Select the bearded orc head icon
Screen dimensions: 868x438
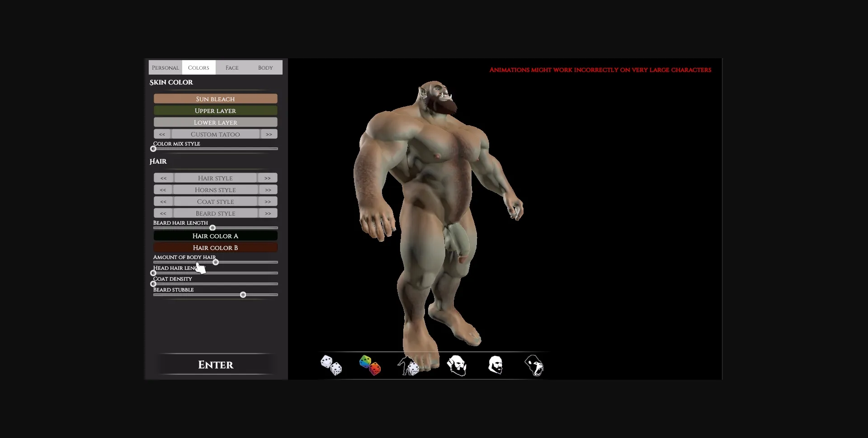[x=457, y=365]
